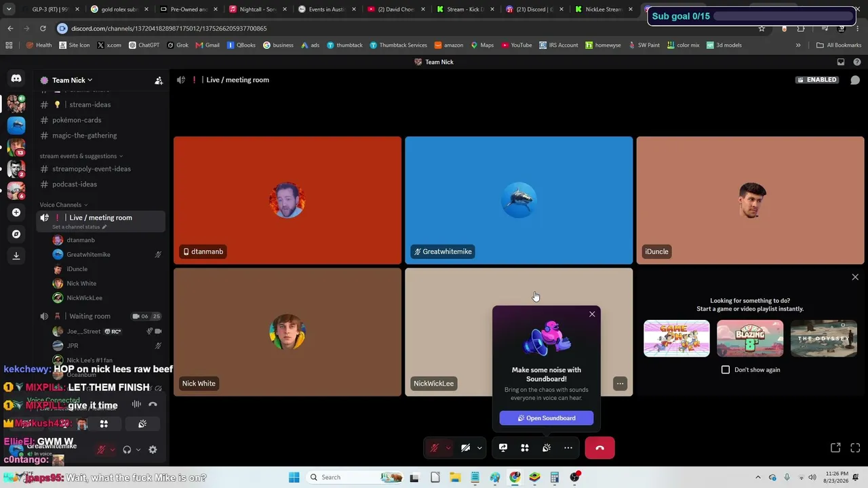Click the Add a Server plus icon

pos(16,212)
